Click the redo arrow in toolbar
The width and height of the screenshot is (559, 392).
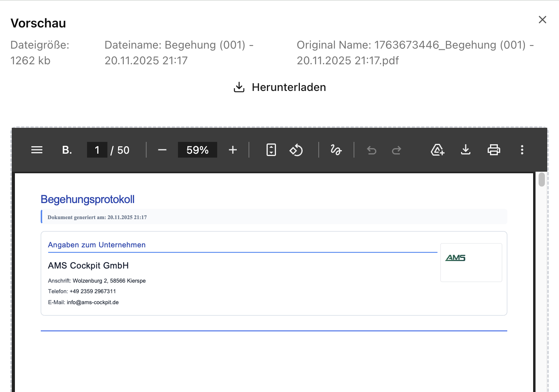coord(396,150)
